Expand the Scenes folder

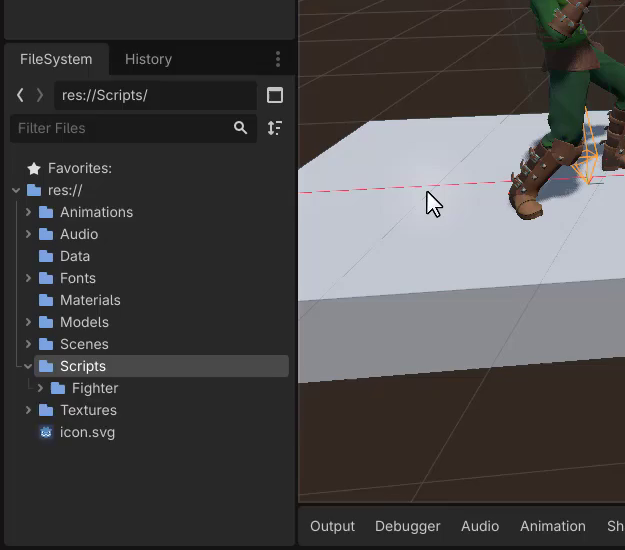coord(28,344)
